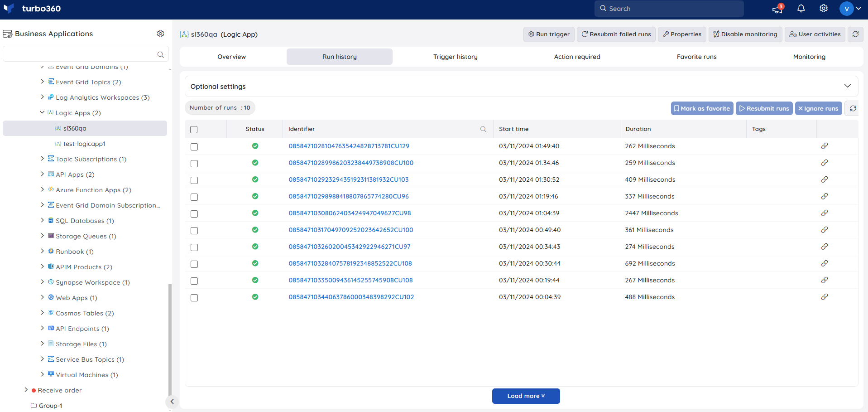The height and width of the screenshot is (412, 868).
Task: Expand SQL Databases node
Action: click(x=42, y=220)
